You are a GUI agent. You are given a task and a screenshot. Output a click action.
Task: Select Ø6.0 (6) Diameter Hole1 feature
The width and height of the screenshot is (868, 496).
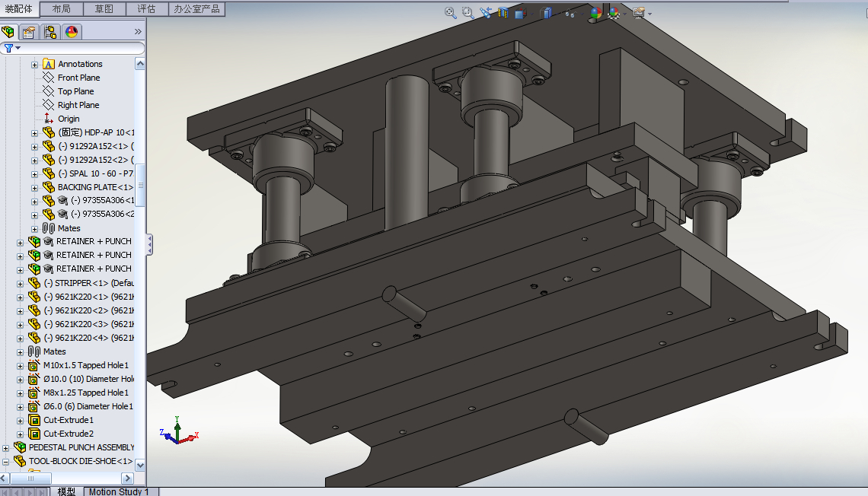coord(88,406)
